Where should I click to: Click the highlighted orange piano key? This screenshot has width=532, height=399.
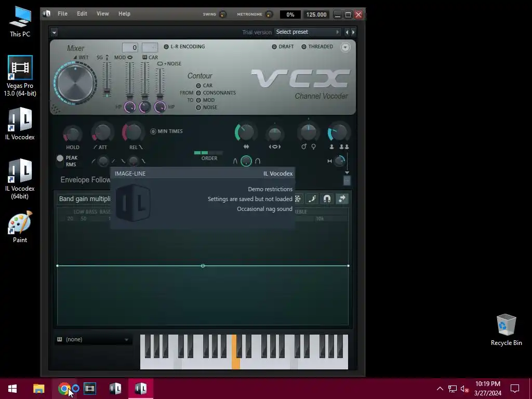(x=235, y=362)
